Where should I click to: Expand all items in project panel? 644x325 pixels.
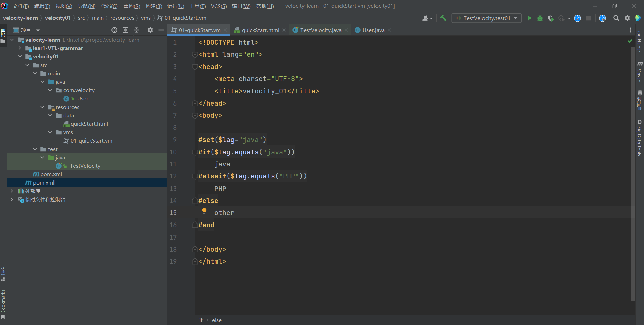pyautogui.click(x=126, y=30)
